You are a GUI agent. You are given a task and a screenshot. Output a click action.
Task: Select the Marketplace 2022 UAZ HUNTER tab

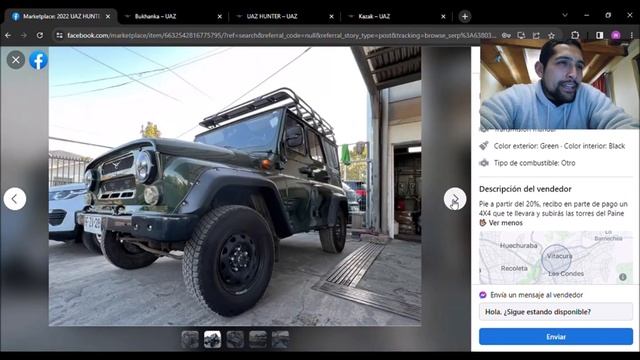click(x=61, y=16)
